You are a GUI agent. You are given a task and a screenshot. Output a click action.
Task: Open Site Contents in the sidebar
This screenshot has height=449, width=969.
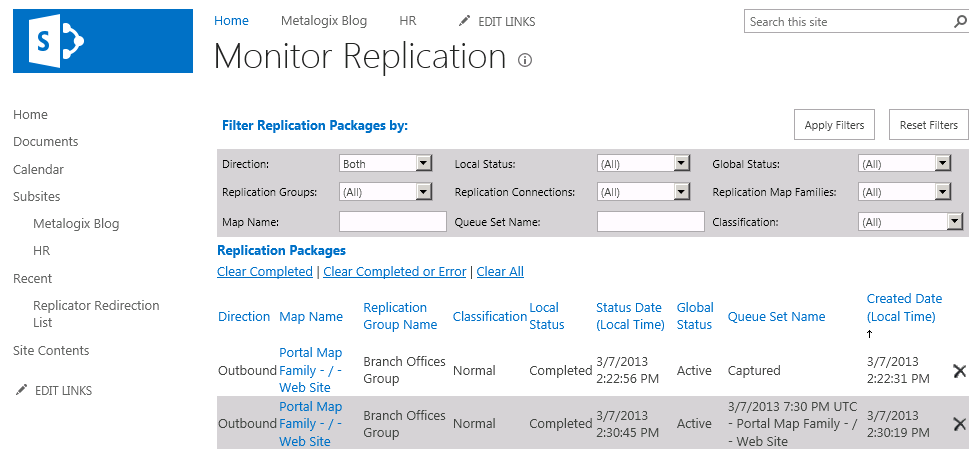(51, 351)
